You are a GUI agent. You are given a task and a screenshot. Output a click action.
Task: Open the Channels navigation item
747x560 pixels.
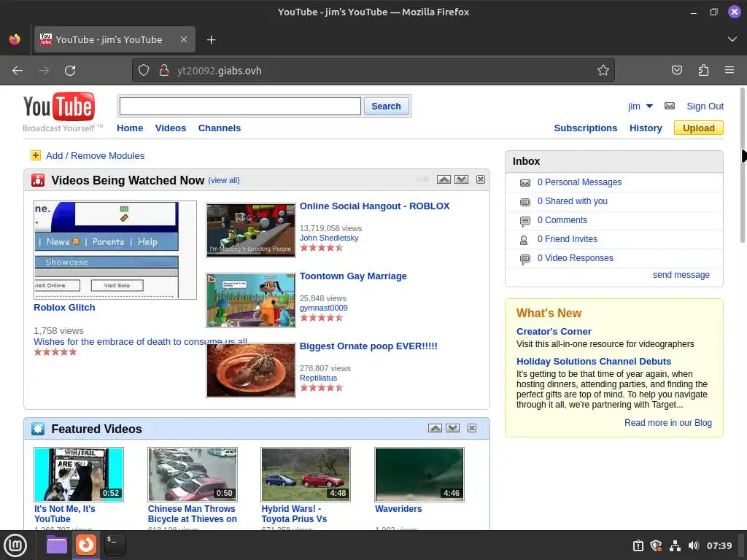tap(220, 128)
